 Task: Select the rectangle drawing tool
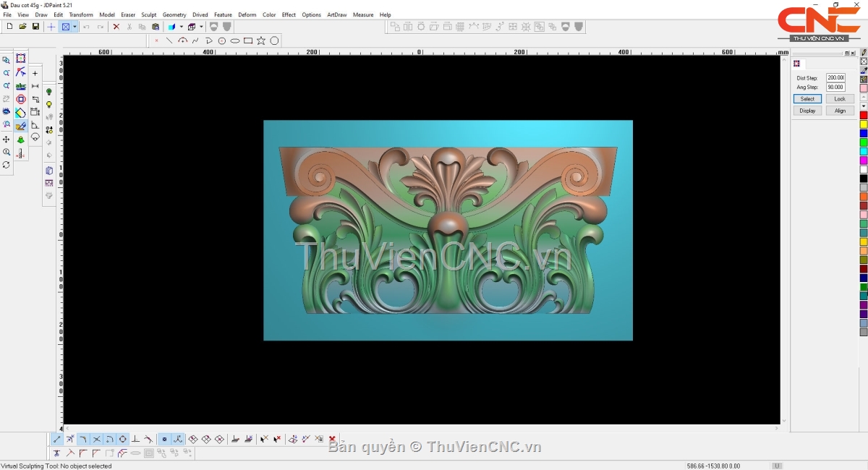[x=248, y=40]
